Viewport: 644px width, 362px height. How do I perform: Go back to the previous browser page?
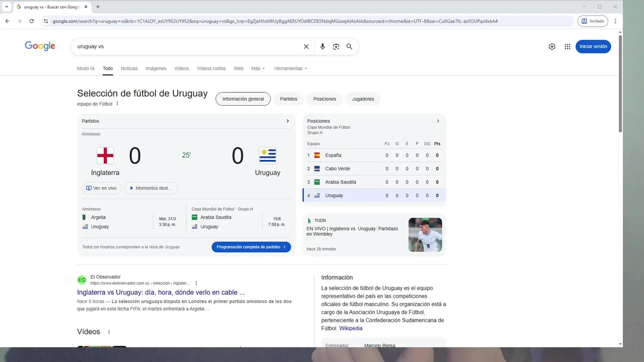(x=7, y=21)
